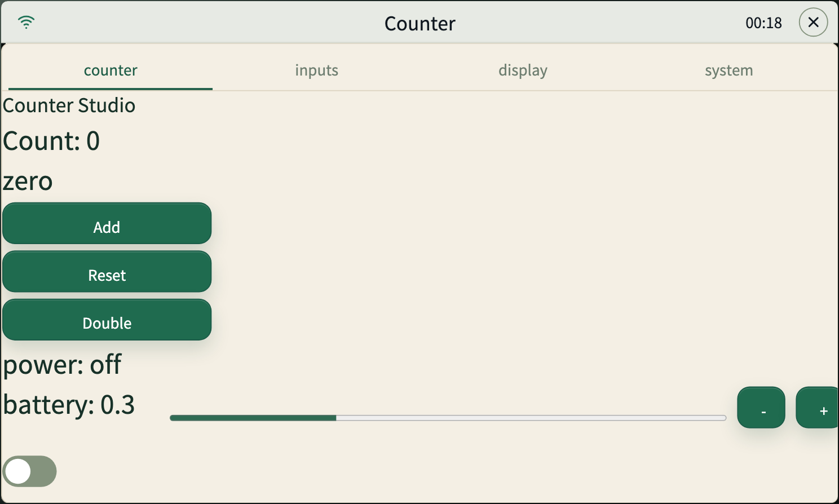Click the 'battery: 0.3' value text

point(69,405)
